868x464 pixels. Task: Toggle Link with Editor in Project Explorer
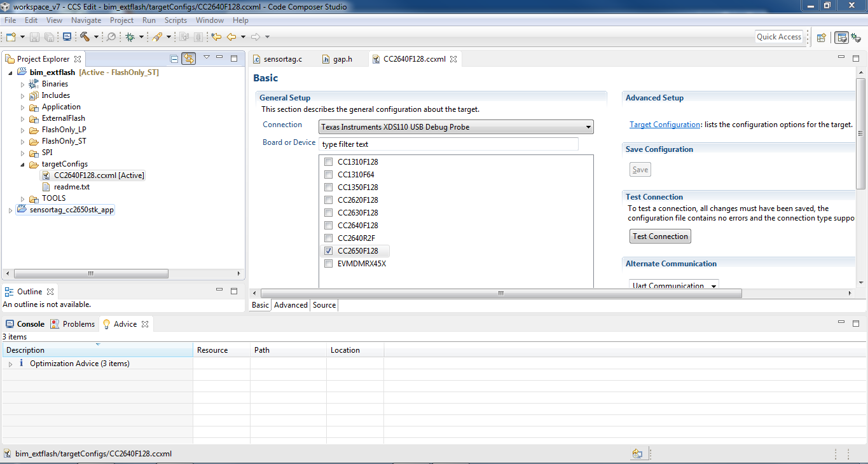[x=188, y=59]
